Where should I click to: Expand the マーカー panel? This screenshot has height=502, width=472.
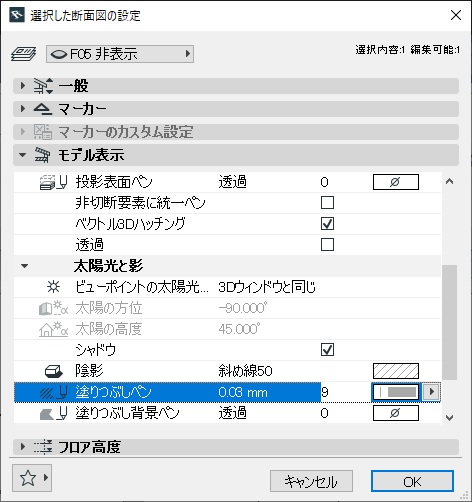pos(23,109)
